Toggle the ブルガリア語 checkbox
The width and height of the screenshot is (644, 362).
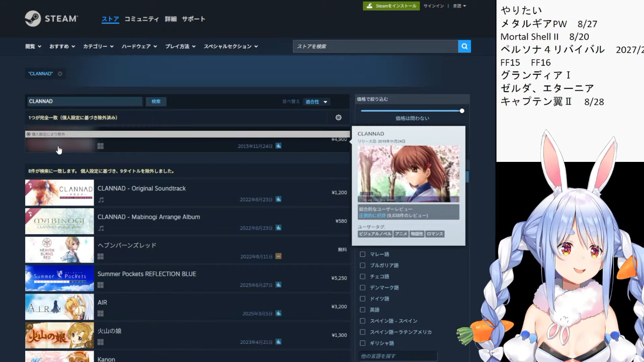tap(362, 265)
